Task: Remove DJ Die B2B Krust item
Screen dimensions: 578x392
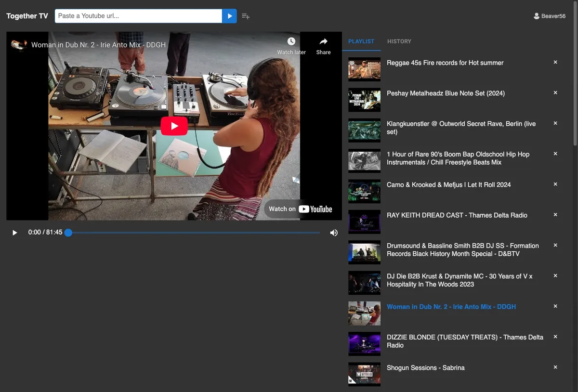Action: 555,275
